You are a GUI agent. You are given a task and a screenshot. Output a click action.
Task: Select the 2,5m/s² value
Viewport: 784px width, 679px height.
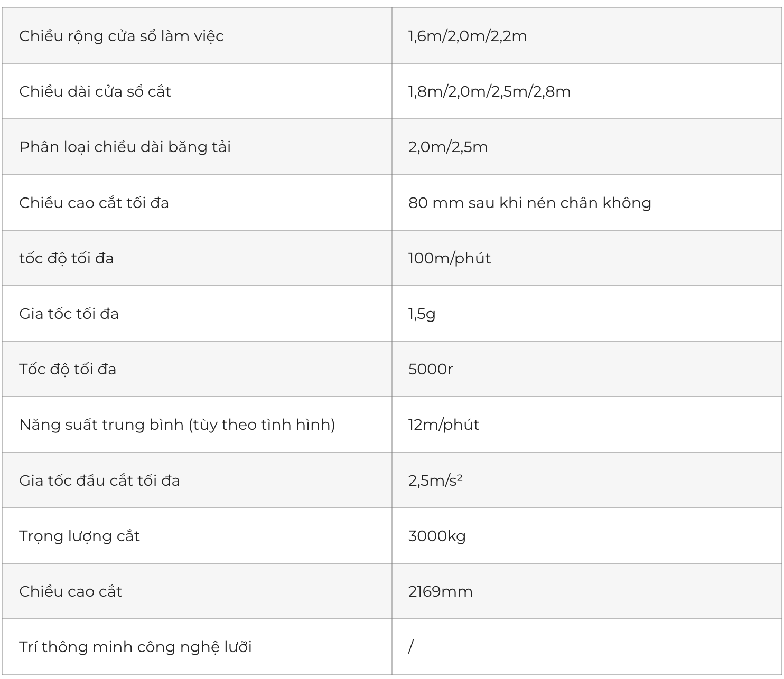click(435, 480)
